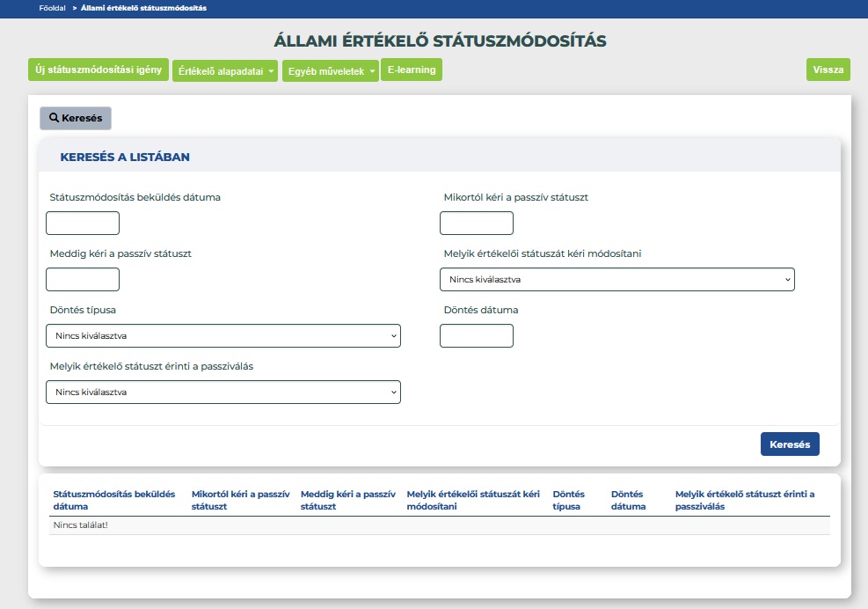This screenshot has height=609, width=868.
Task: Click the Státuszmódosítás beküldés dátuma input field
Action: 83,223
